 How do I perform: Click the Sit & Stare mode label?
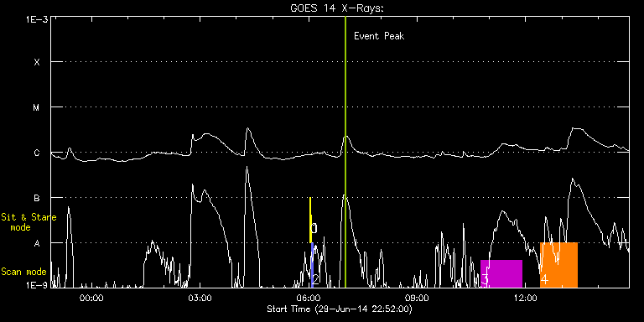tap(29, 222)
